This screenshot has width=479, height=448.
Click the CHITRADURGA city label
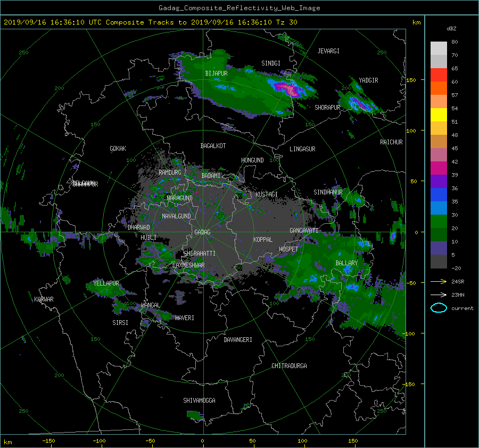[x=289, y=366]
